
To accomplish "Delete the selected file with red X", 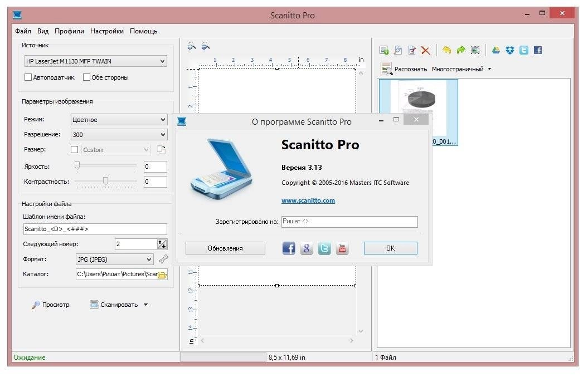I will coord(426,50).
